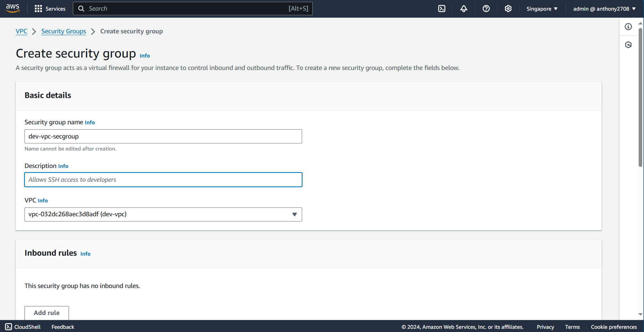Viewport: 644px width, 332px height.
Task: Open the hexagon panel icon on the right sidebar
Action: pos(628,45)
